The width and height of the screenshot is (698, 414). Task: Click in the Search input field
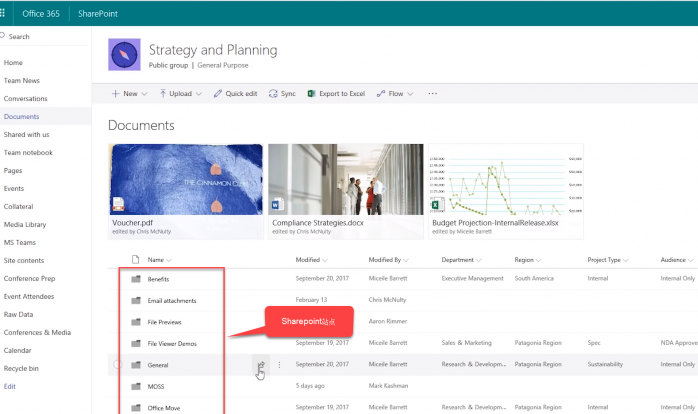pos(45,37)
